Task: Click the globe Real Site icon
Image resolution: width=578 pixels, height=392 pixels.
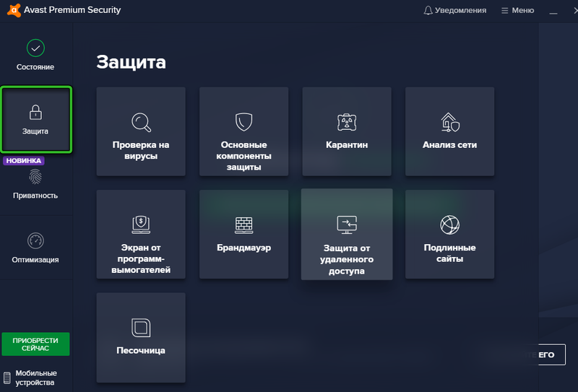Action: [449, 225]
